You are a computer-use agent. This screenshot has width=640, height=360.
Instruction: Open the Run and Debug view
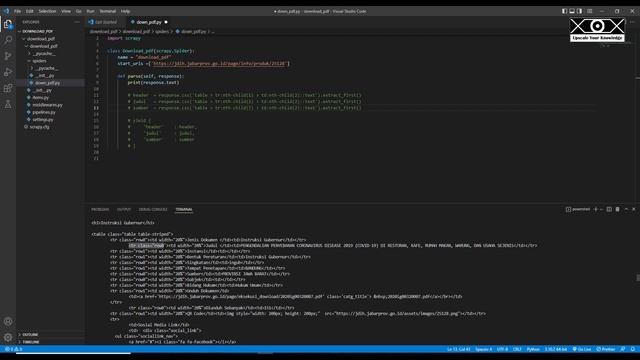click(8, 72)
